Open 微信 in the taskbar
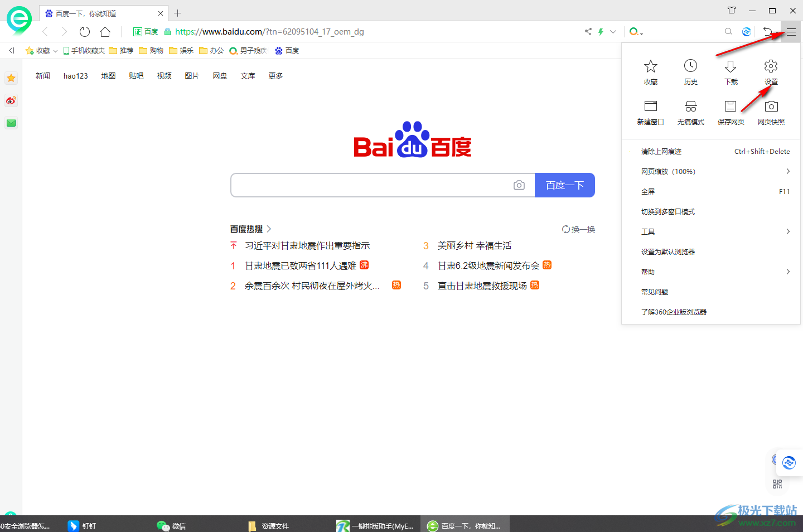 [x=171, y=526]
